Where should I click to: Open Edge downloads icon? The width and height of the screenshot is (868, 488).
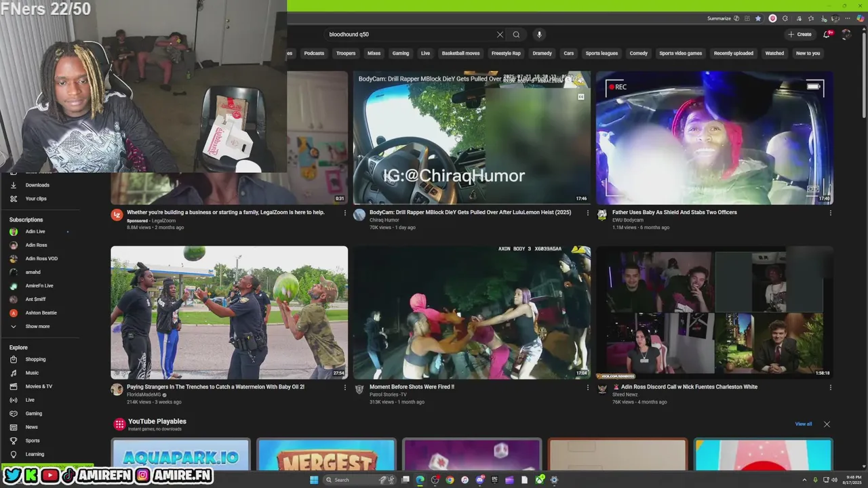tap(823, 18)
